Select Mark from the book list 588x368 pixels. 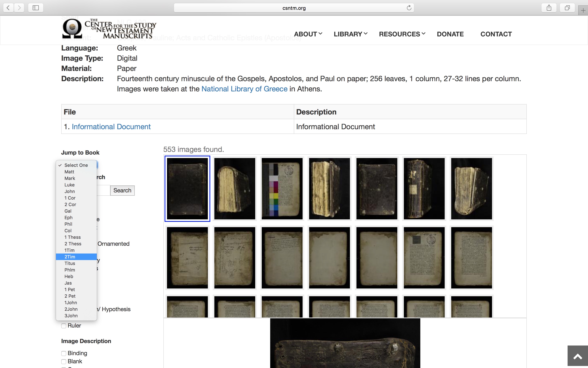pos(76,178)
